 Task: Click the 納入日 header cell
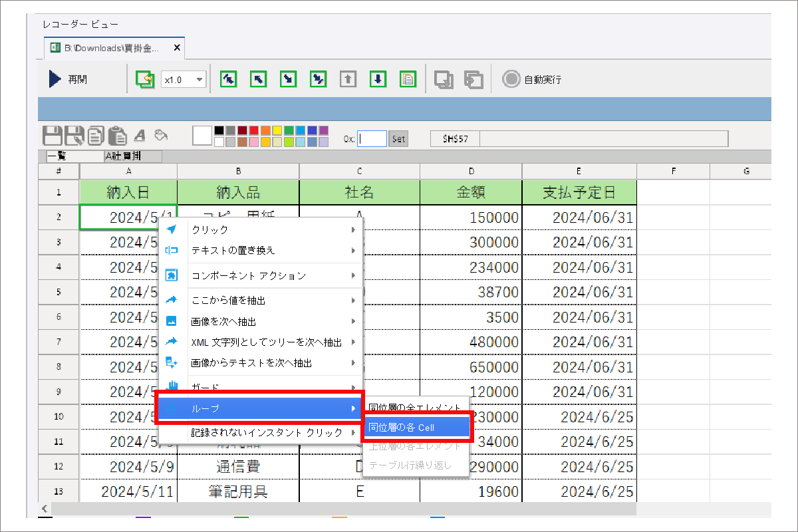point(128,193)
